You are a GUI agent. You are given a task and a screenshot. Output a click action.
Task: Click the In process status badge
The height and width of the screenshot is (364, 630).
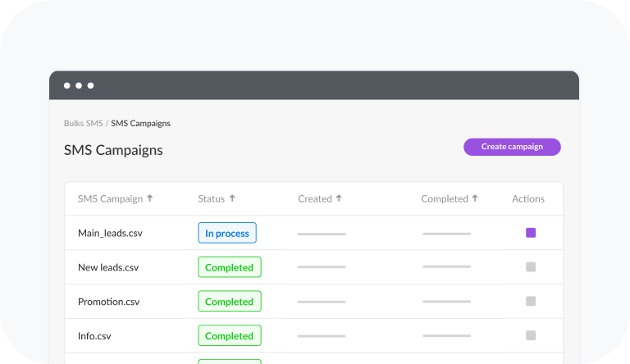tap(227, 233)
